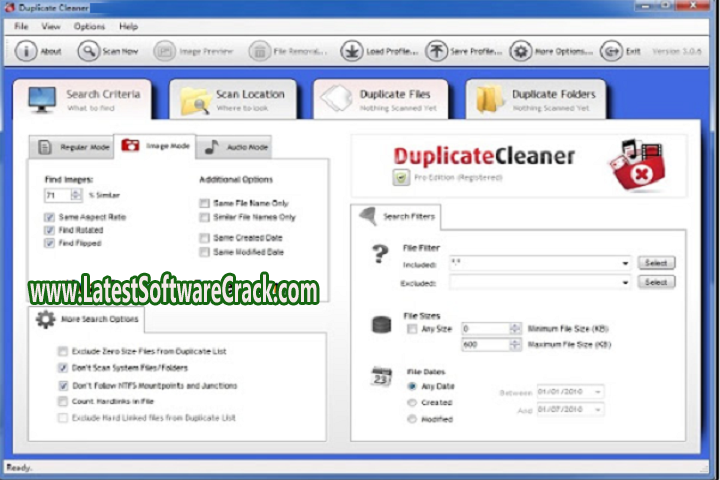Open the Between date dropdown

click(x=598, y=393)
